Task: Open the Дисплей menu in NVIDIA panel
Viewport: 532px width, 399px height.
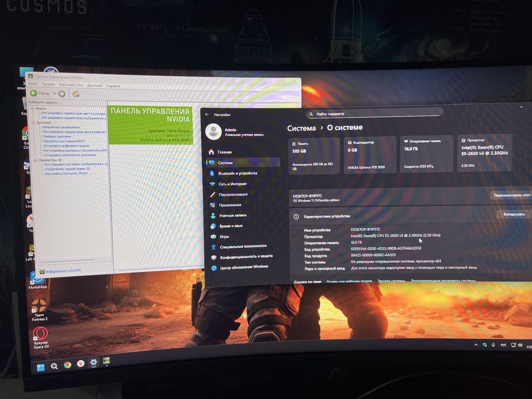Action: coord(94,85)
